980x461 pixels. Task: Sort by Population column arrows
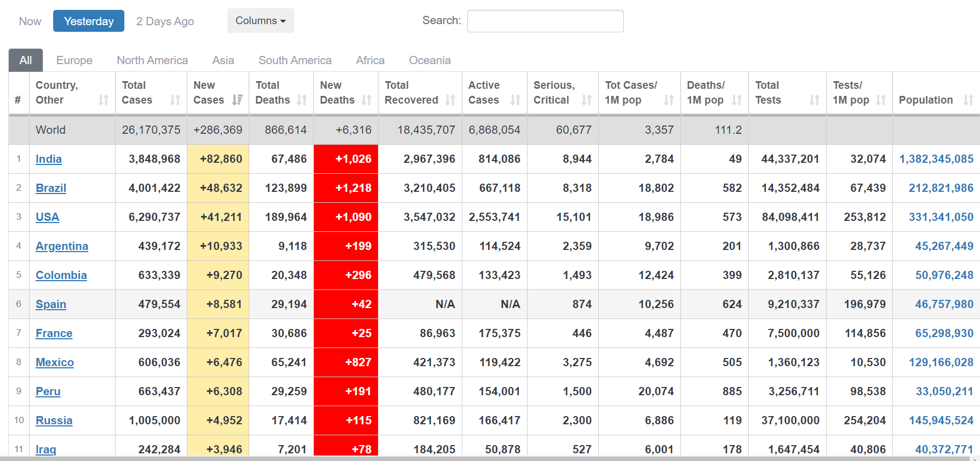968,100
